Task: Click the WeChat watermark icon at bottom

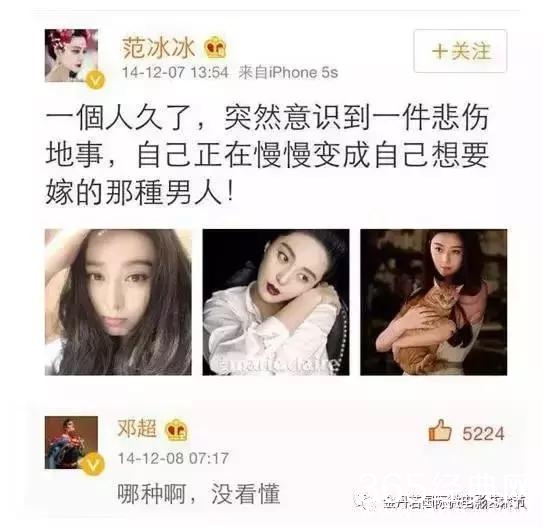Action: click(365, 500)
